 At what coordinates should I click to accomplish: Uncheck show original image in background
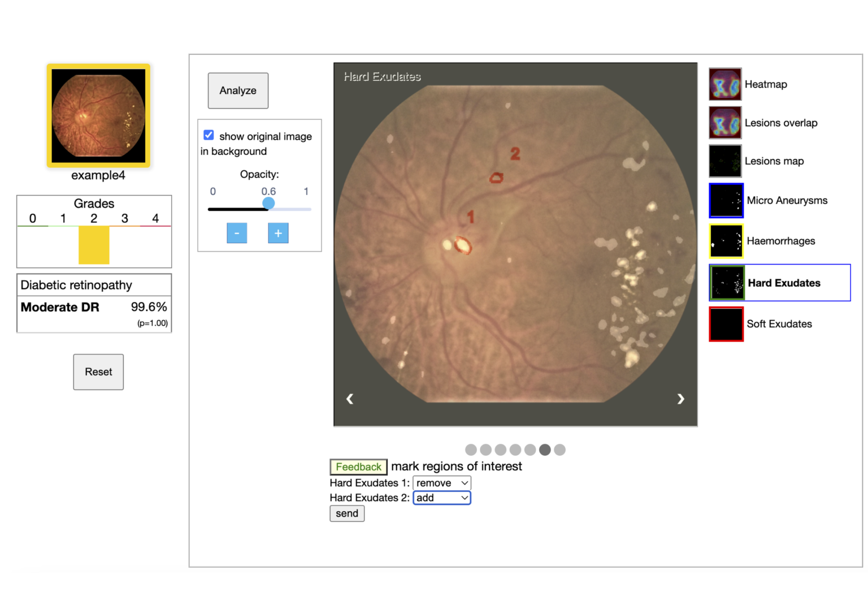(209, 135)
